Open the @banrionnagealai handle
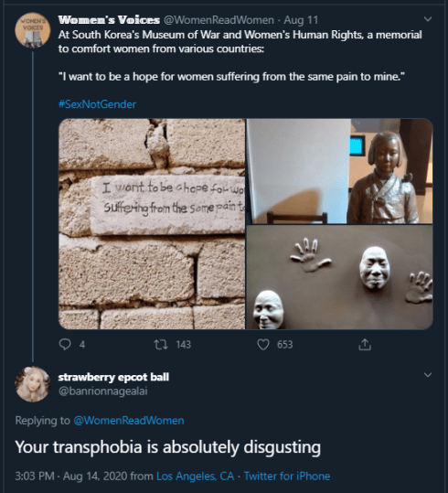This screenshot has width=448, height=493. [103, 391]
